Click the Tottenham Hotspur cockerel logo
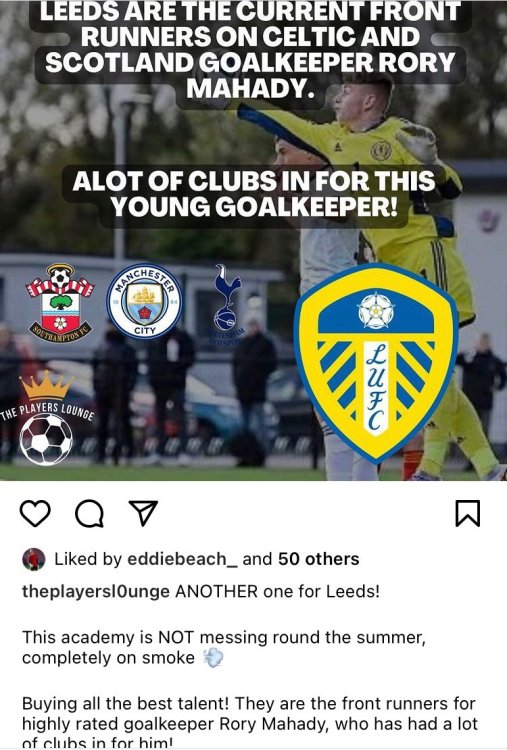 click(228, 305)
